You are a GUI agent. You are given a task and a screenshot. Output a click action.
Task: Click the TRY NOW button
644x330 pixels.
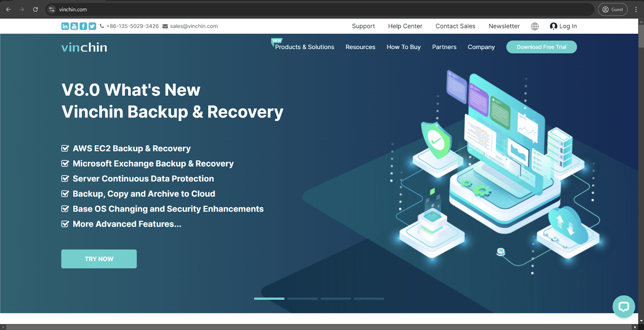point(99,259)
